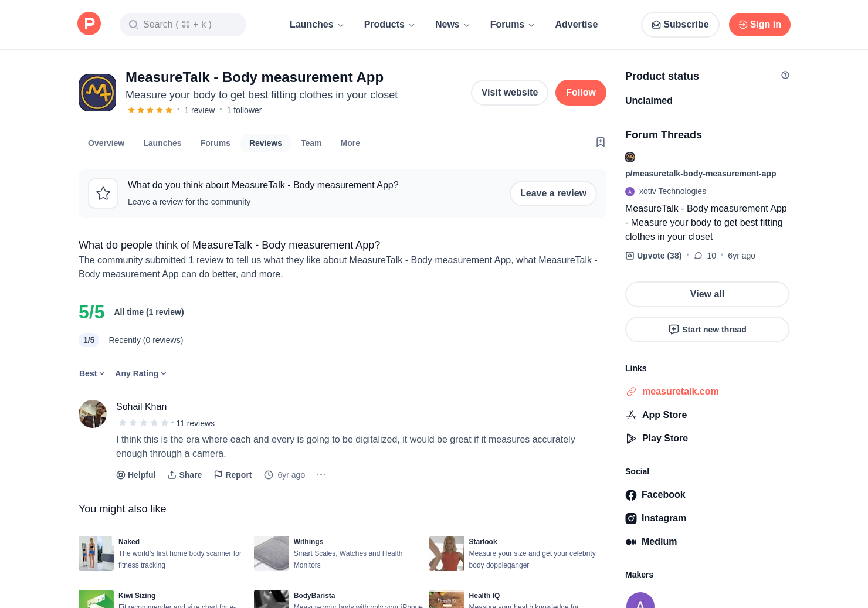Image resolution: width=868 pixels, height=608 pixels.
Task: Switch to the Overview tab
Action: tap(106, 143)
